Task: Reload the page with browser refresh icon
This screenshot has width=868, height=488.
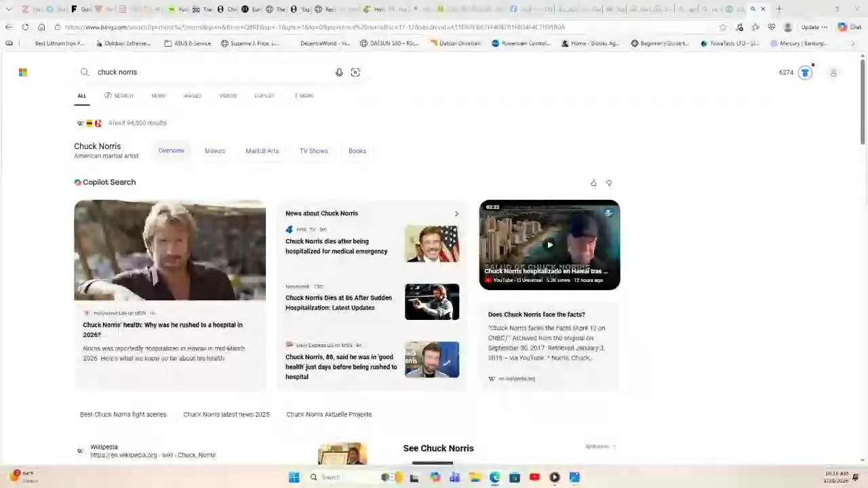Action: point(25,27)
